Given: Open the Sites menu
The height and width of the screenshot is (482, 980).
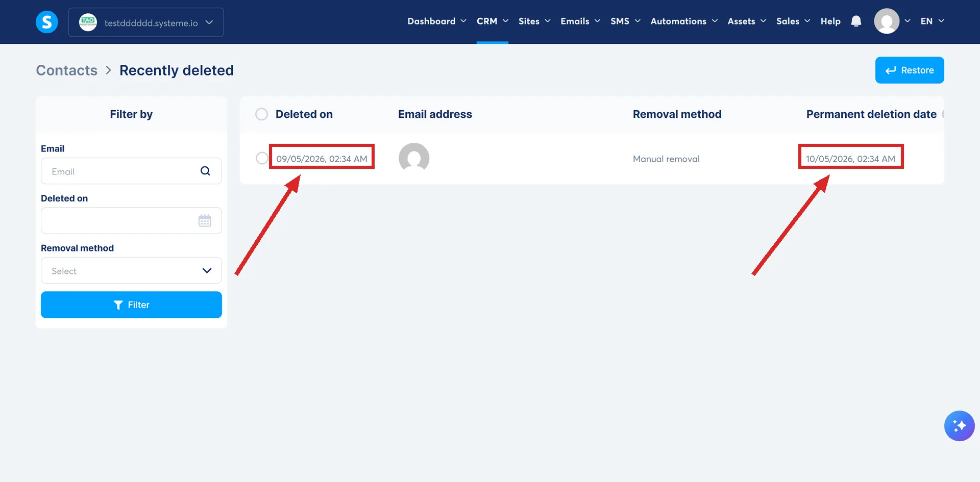Looking at the screenshot, I should click(534, 21).
